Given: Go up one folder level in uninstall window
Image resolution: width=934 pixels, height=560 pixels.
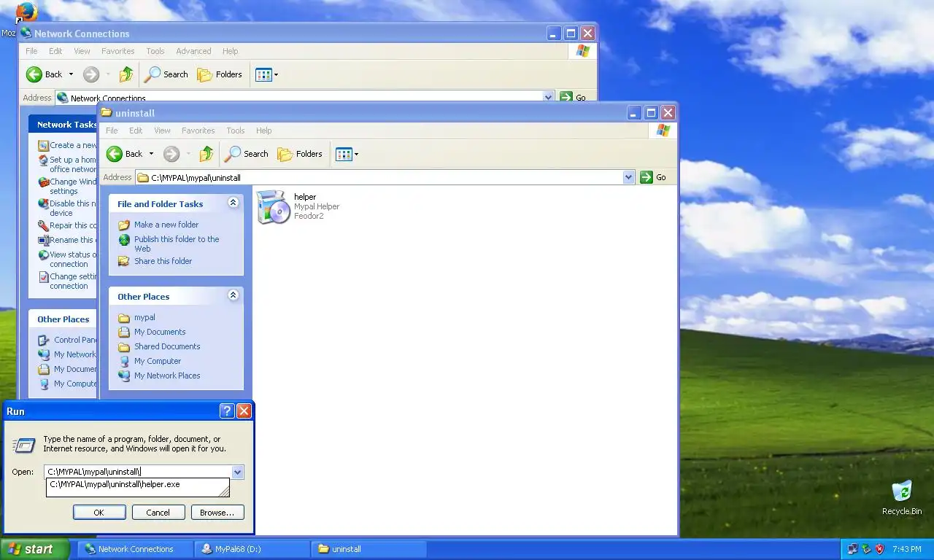Looking at the screenshot, I should 207,154.
